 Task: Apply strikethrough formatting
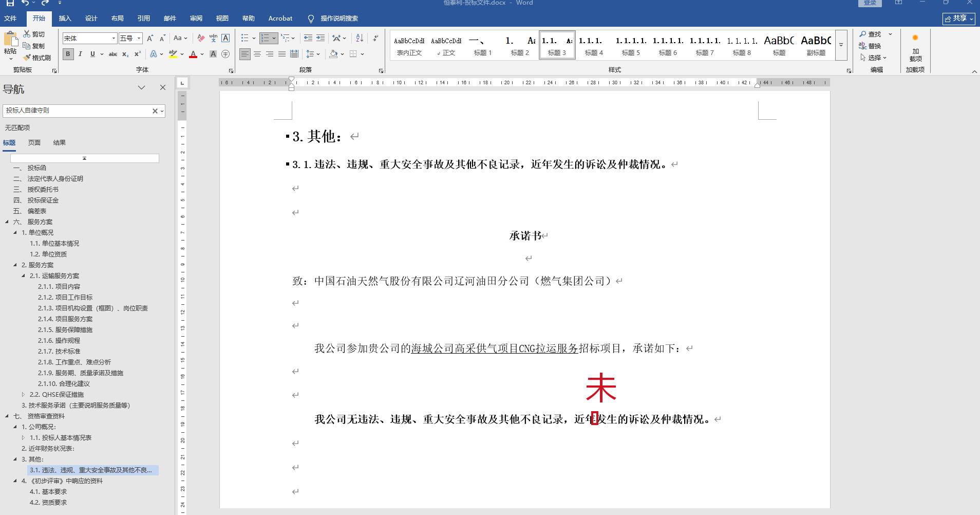tap(113, 54)
